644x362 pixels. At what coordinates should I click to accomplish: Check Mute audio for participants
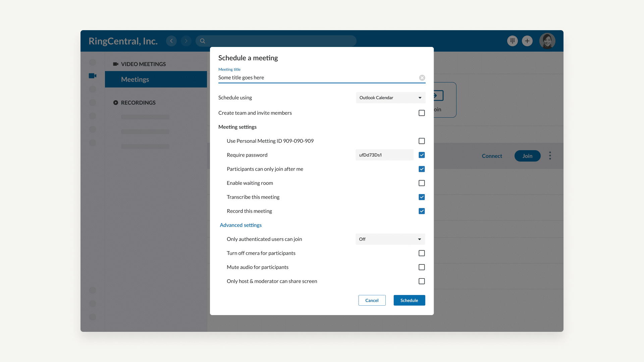coord(422,267)
